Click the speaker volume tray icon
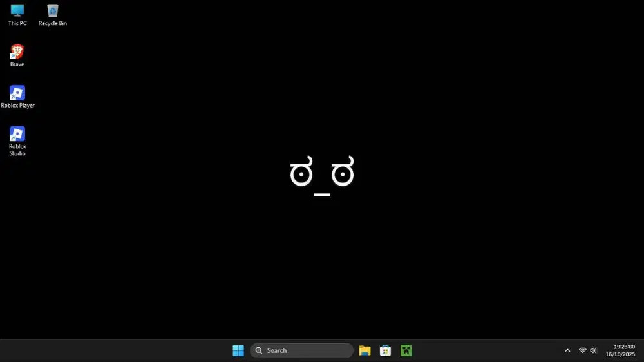The image size is (644, 362). pyautogui.click(x=593, y=350)
